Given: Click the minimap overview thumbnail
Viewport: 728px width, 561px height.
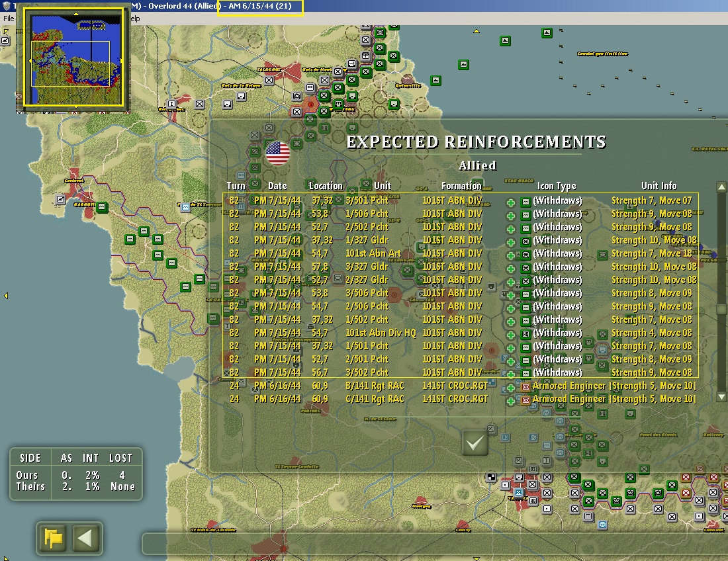Looking at the screenshot, I should [x=74, y=58].
